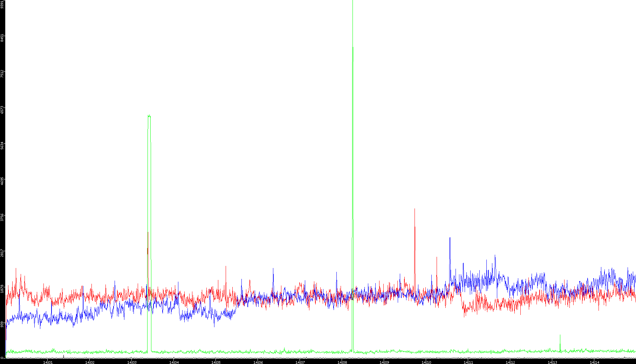Click the 14:11 time axis label
Viewport: 636px width, 364px height.
point(468,362)
